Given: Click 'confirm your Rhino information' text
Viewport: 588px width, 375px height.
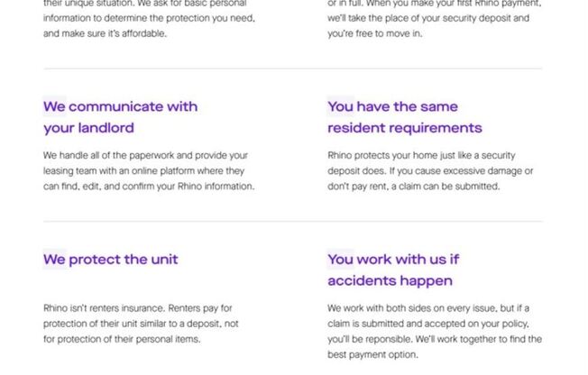Looking at the screenshot, I should coord(188,187).
